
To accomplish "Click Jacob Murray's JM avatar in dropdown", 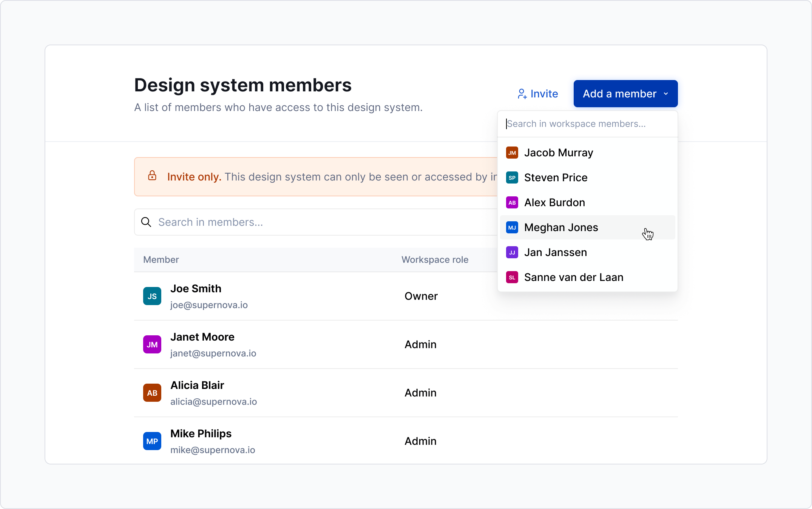I will pyautogui.click(x=512, y=153).
